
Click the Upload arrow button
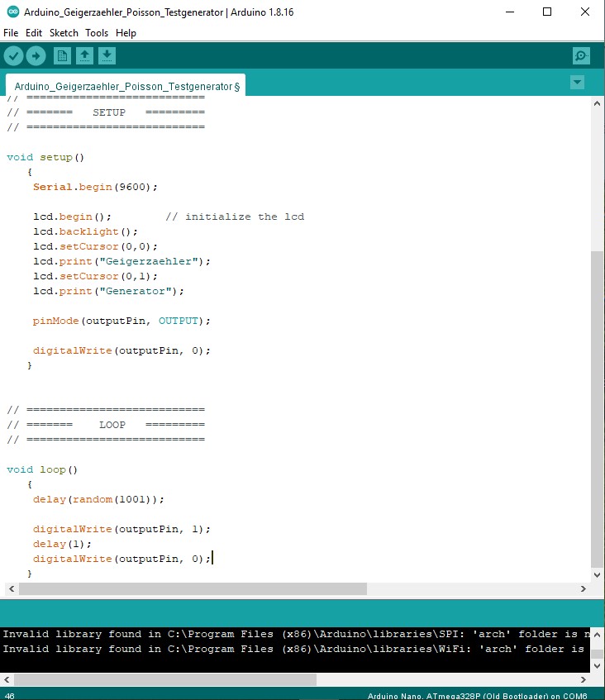tap(36, 56)
